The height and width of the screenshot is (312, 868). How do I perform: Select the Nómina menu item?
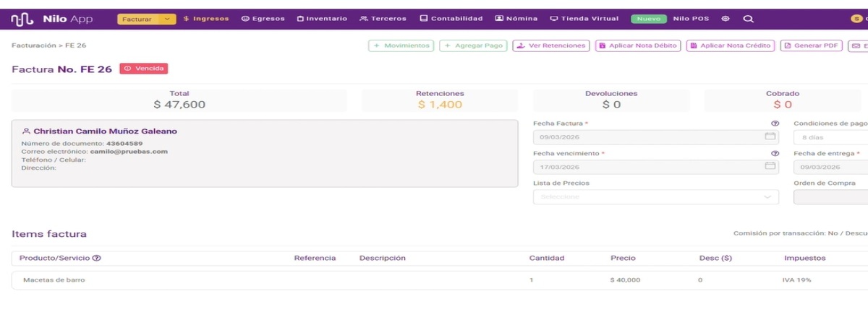coord(516,19)
